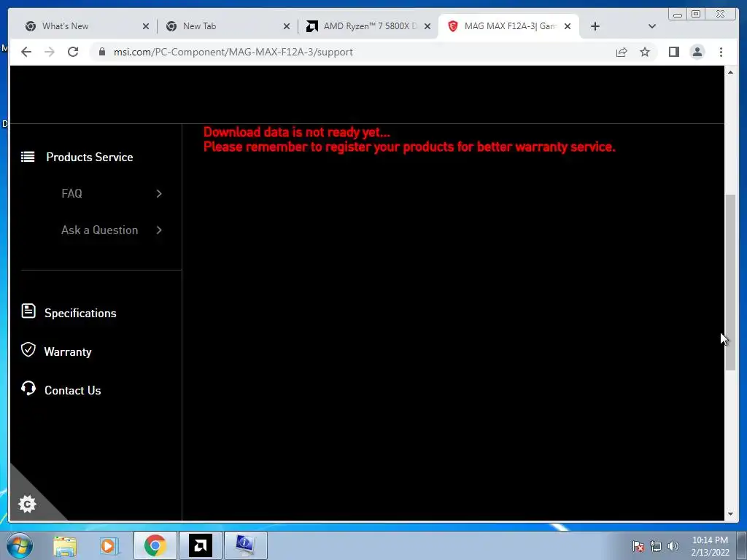Click the "Download data is not ready yet..." text
This screenshot has width=747, height=560.
click(x=297, y=132)
